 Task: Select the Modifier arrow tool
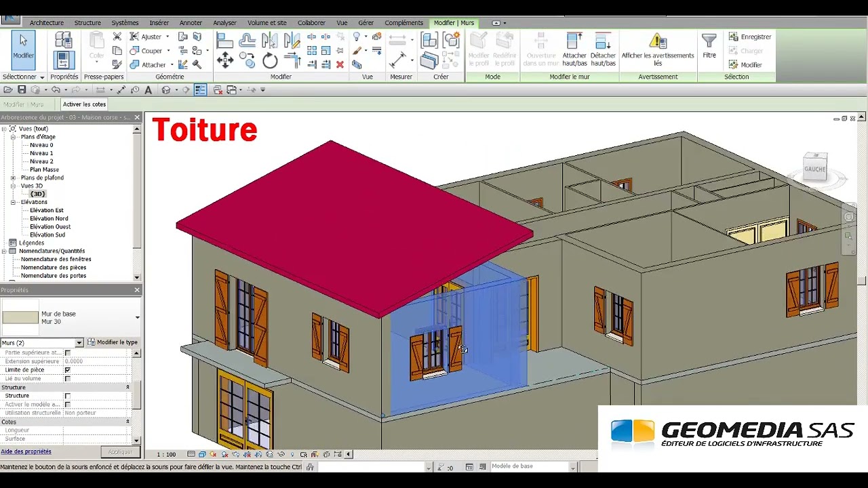(23, 49)
